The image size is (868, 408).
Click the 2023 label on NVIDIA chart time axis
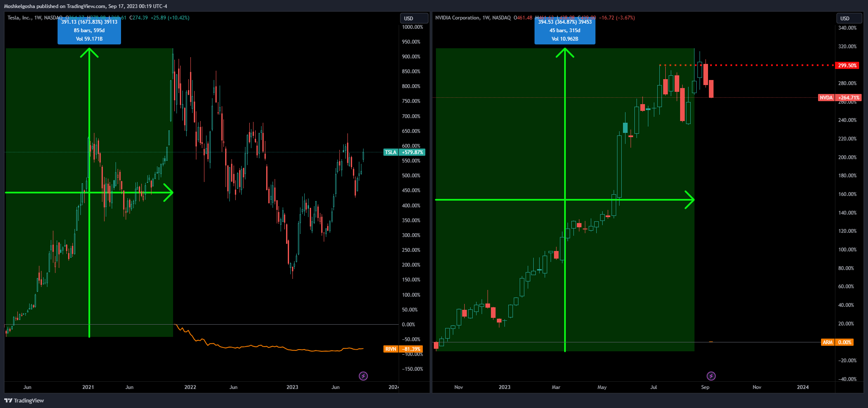(x=504, y=387)
